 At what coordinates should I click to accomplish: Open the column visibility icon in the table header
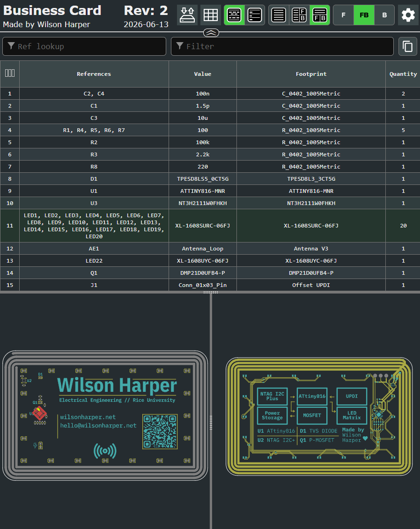click(x=10, y=73)
